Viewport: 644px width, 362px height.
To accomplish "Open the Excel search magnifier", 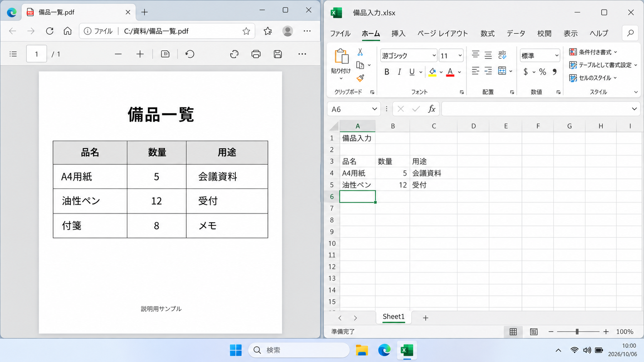I will (631, 33).
